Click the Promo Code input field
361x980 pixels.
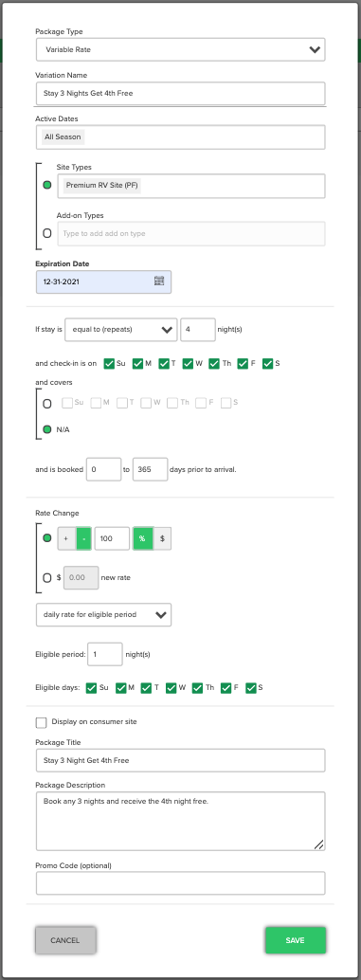(x=180, y=883)
